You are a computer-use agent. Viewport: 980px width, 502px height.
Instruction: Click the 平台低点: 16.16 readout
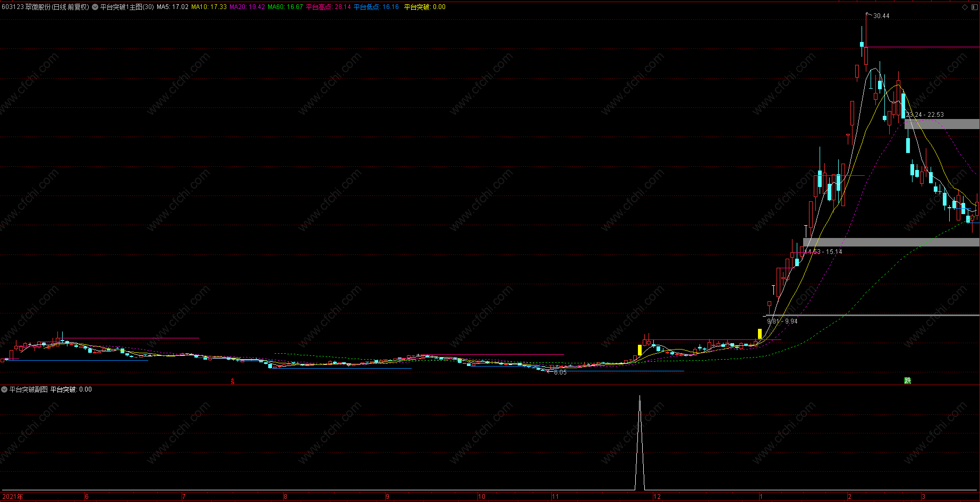[x=376, y=7]
